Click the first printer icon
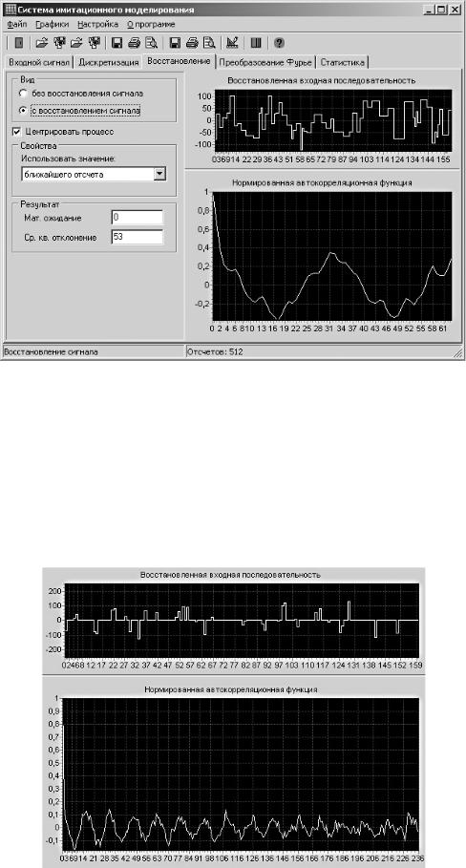The image size is (466, 868). tap(134, 43)
